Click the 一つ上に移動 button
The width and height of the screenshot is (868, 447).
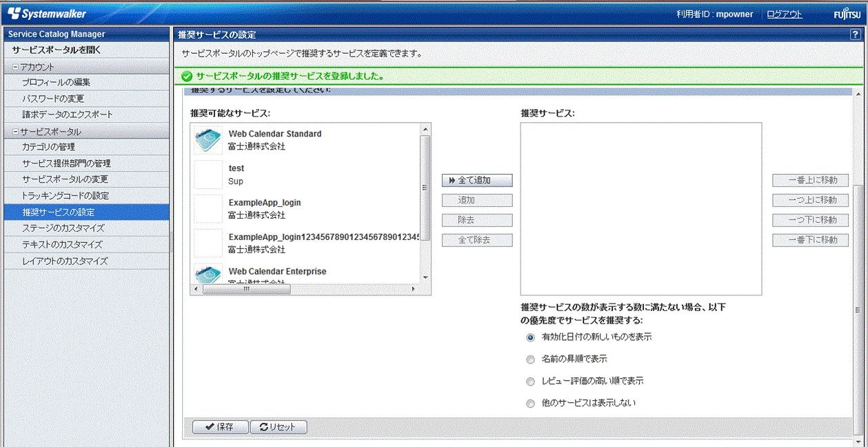810,200
